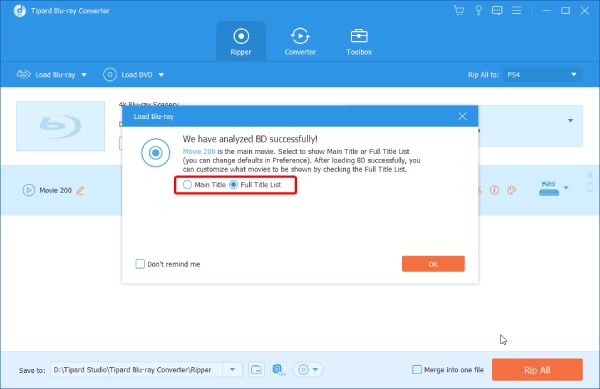Open the Toolbox tab

(359, 41)
